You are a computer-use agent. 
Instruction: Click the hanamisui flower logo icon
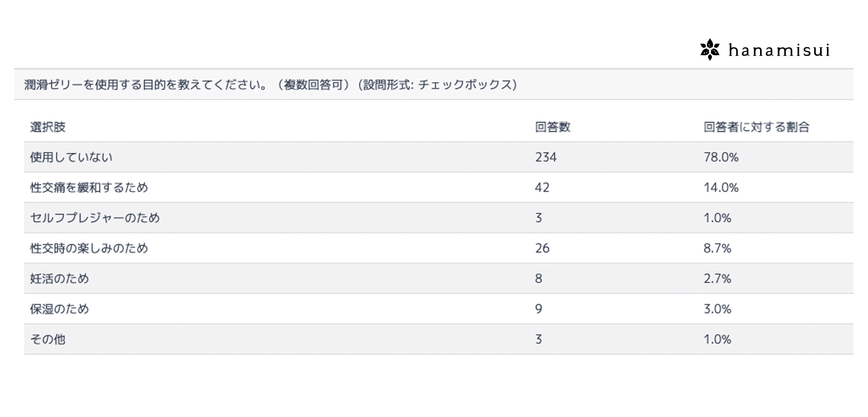[x=710, y=50]
